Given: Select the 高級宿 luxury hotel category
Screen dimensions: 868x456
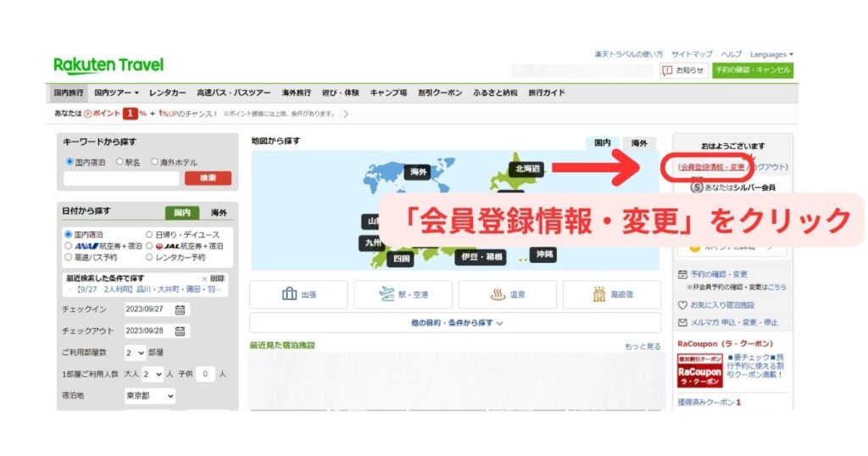Looking at the screenshot, I should pos(612,294).
